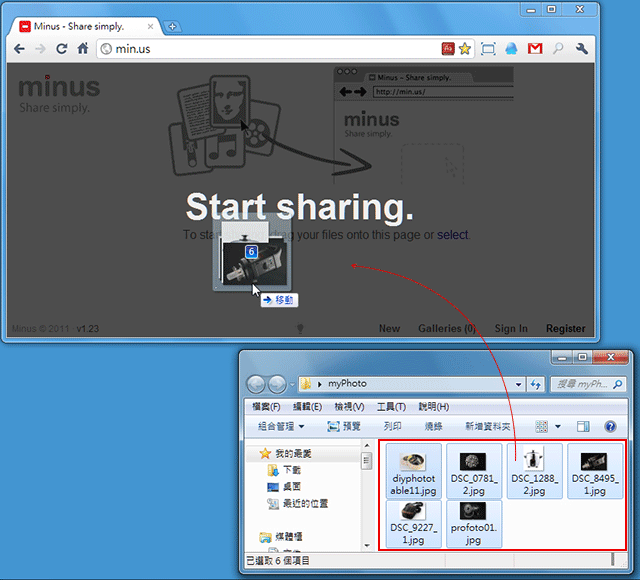Open Chrome home page button

coord(83,49)
